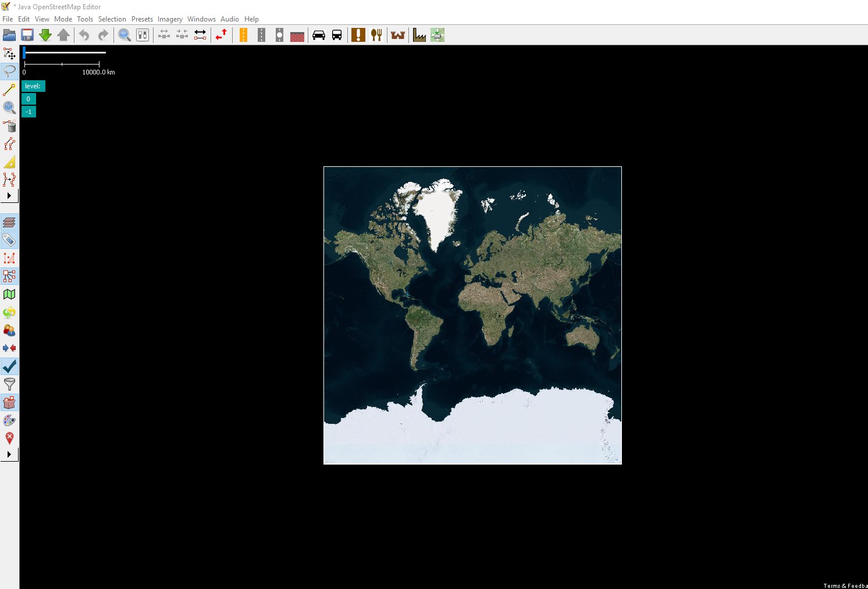Toggle the Changesets panel
This screenshot has height=589, width=868.
[9, 402]
